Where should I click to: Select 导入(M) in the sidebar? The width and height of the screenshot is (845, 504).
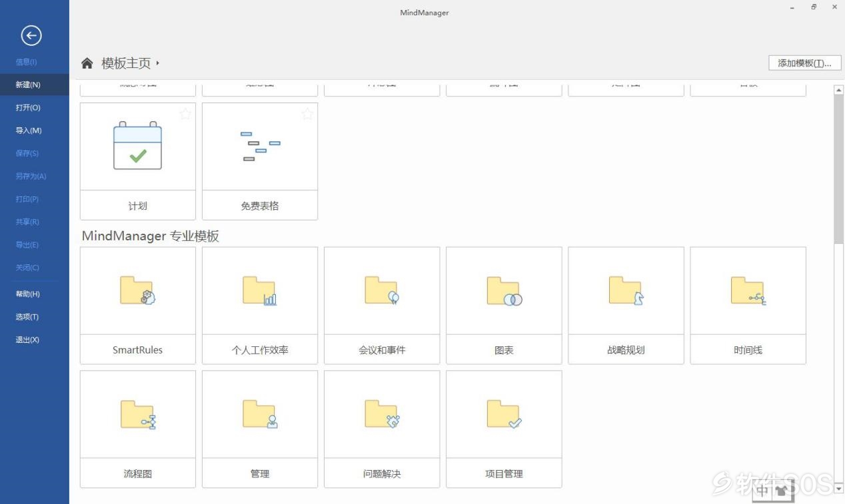[35, 130]
